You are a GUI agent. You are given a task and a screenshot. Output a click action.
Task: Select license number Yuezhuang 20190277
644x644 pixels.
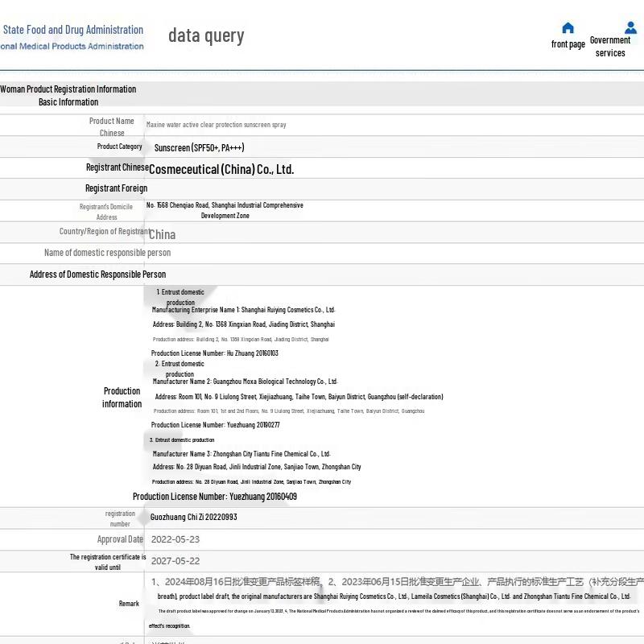coord(215,425)
